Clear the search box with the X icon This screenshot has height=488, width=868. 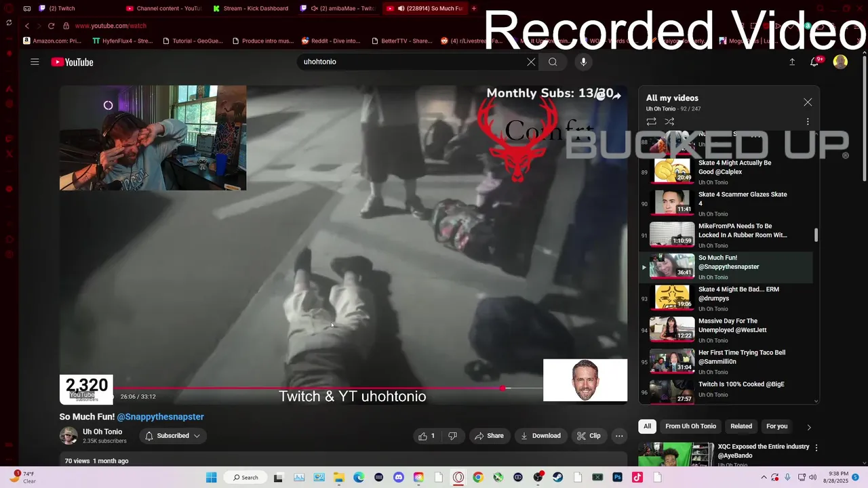(531, 62)
